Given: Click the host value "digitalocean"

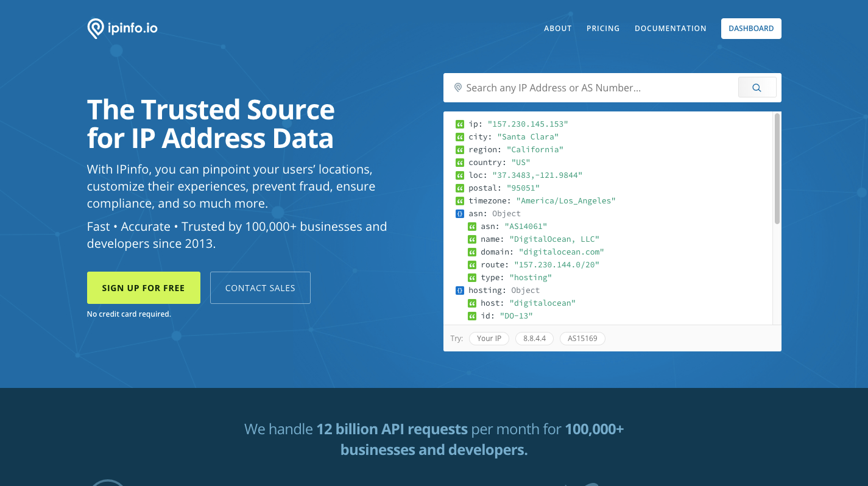Looking at the screenshot, I should [x=543, y=303].
